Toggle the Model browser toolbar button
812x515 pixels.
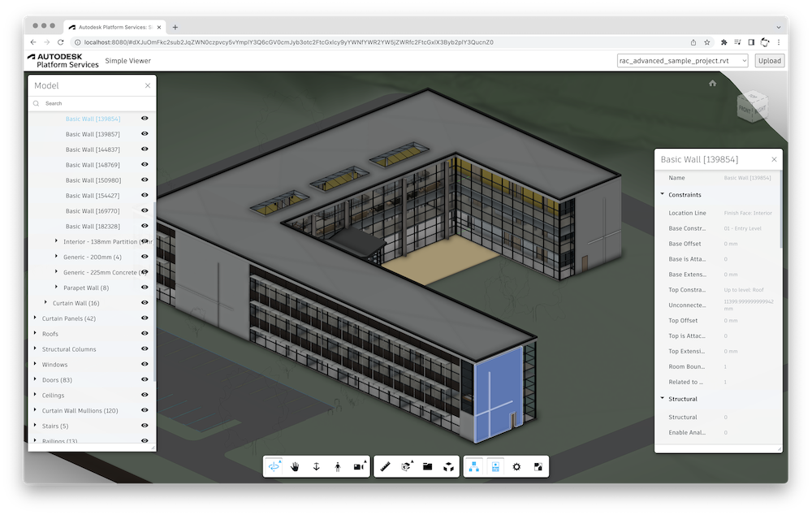click(x=474, y=467)
